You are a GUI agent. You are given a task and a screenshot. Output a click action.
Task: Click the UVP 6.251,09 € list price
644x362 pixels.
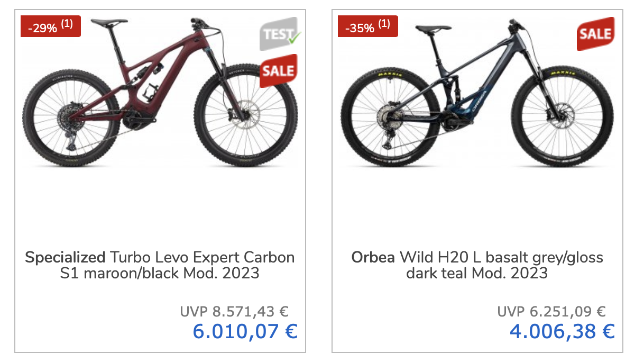[551, 312]
